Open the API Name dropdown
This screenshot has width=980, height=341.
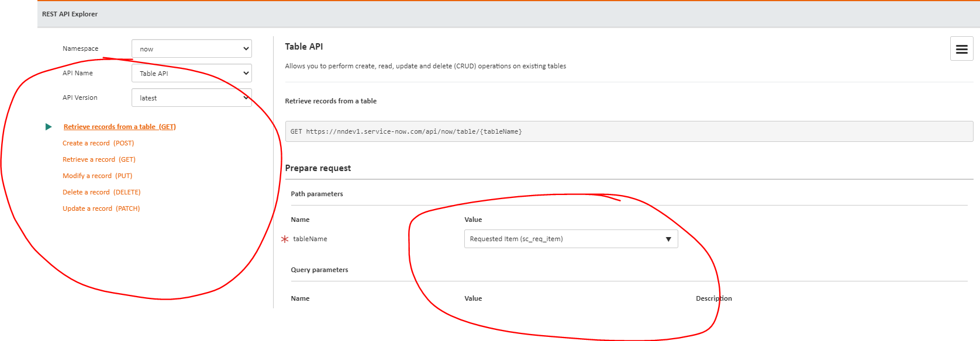[192, 73]
